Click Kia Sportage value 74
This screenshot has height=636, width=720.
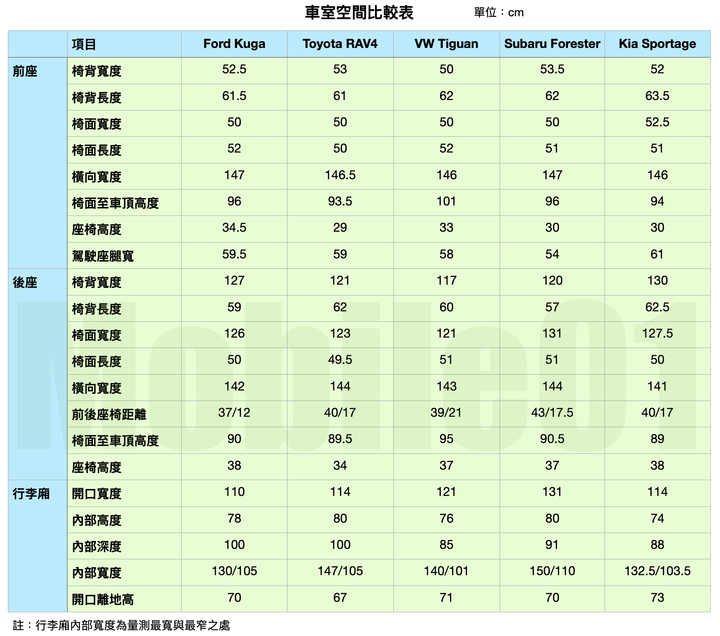click(x=657, y=519)
